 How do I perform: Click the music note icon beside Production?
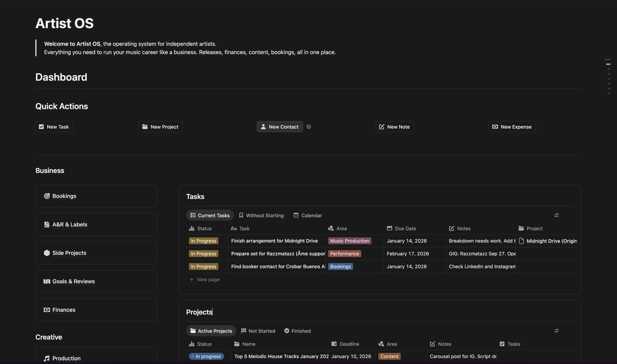coord(46,358)
